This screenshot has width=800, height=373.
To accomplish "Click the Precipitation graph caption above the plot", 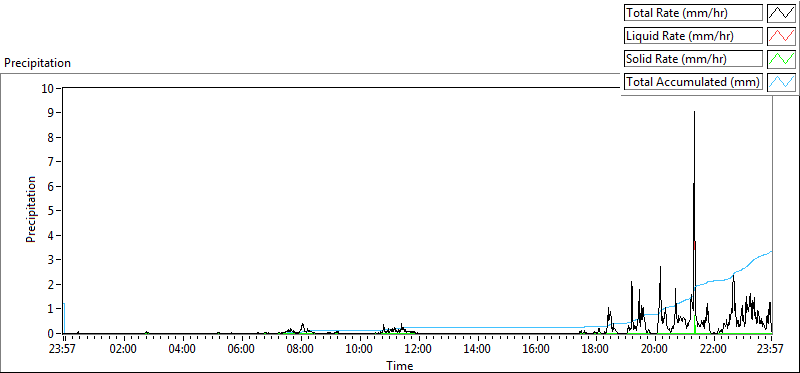I will click(x=37, y=63).
